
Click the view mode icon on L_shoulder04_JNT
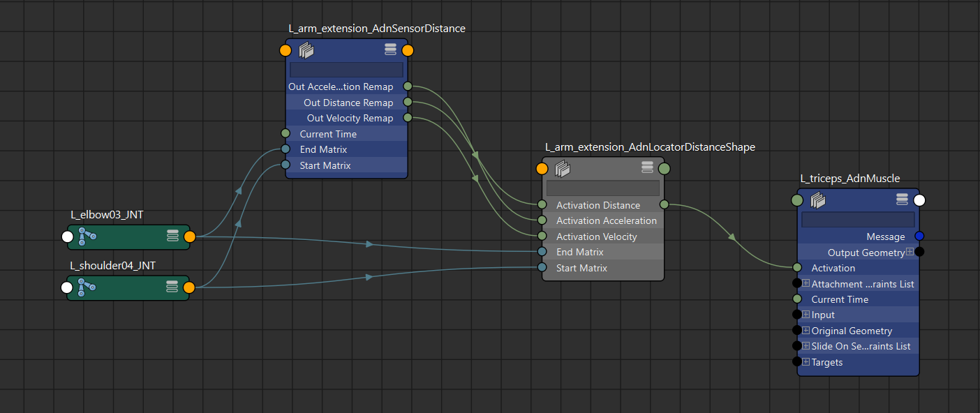(x=172, y=287)
